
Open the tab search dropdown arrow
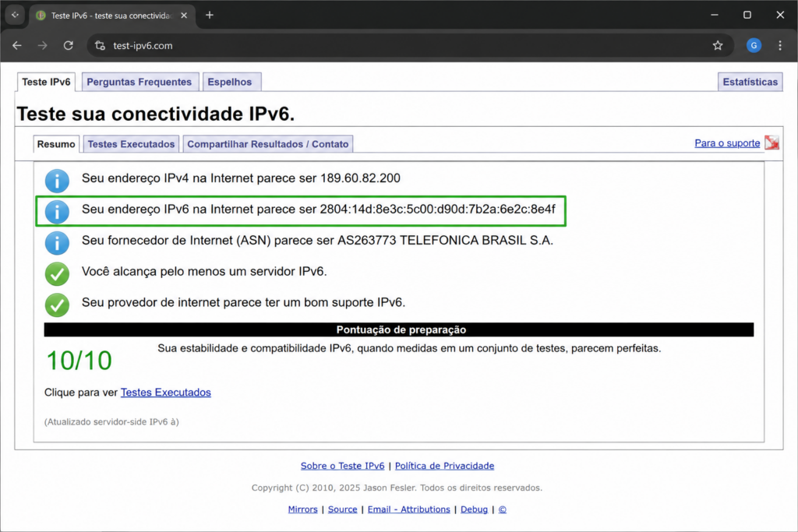pyautogui.click(x=16, y=16)
